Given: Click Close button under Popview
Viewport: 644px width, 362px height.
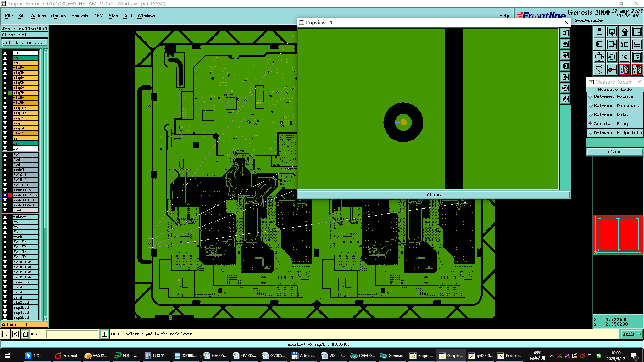Looking at the screenshot, I should tap(433, 195).
